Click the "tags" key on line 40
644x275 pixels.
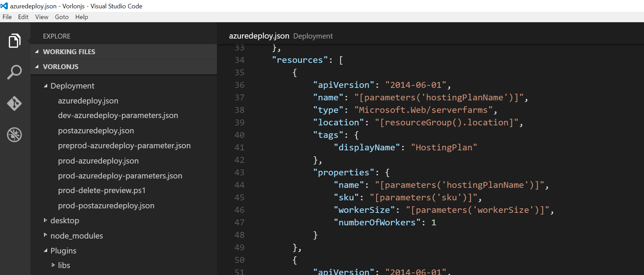click(328, 135)
